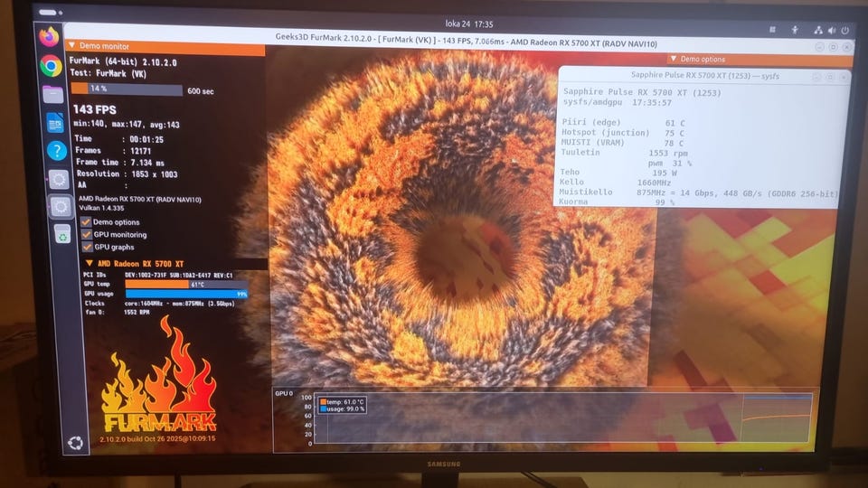Minimize the FurMark window
The width and height of the screenshot is (868, 488).
pos(820,48)
